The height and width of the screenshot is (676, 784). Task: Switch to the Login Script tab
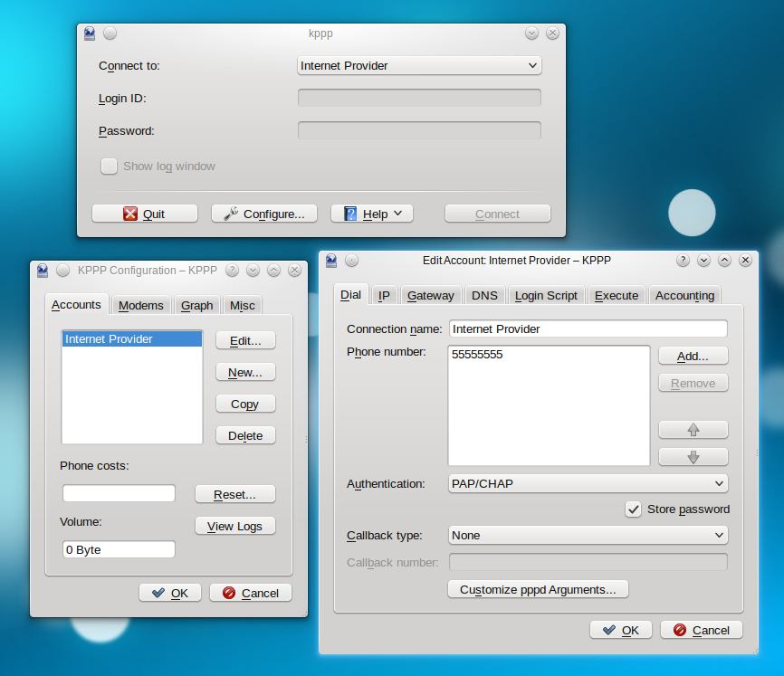(x=546, y=296)
